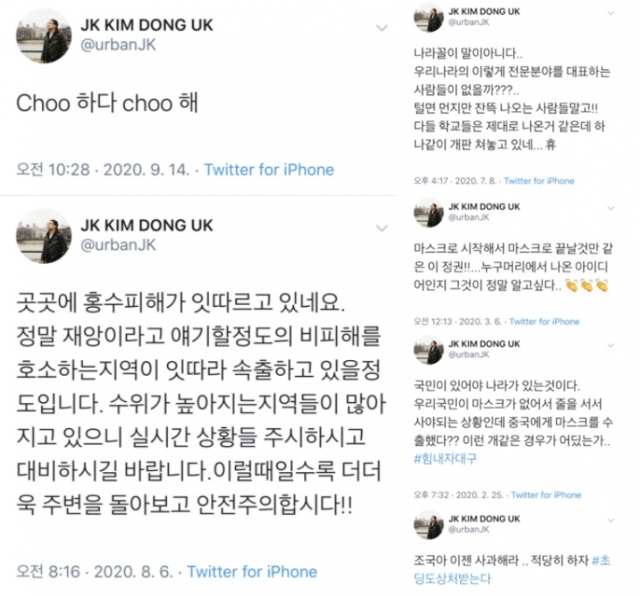Open the #초딩도상처받는다 hashtag
Screen dimensions: 640x597
pyautogui.click(x=512, y=569)
